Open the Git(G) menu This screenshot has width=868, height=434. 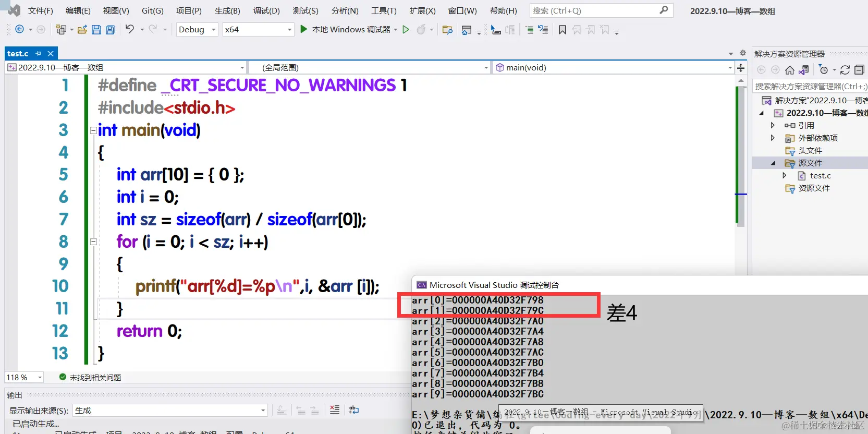[x=153, y=10]
